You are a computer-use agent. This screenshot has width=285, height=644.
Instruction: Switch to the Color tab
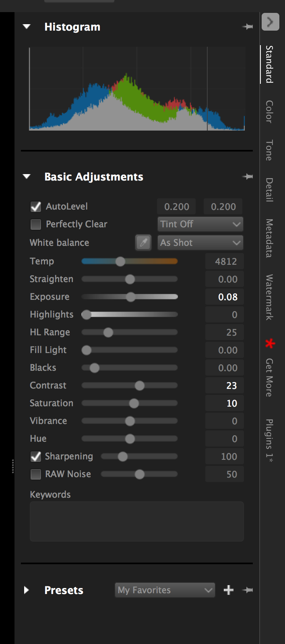(x=269, y=112)
